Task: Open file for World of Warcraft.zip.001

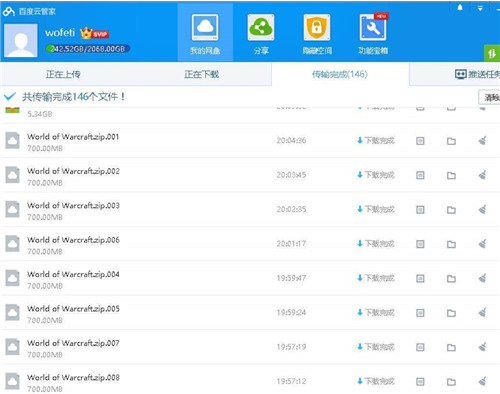Action: pos(420,141)
